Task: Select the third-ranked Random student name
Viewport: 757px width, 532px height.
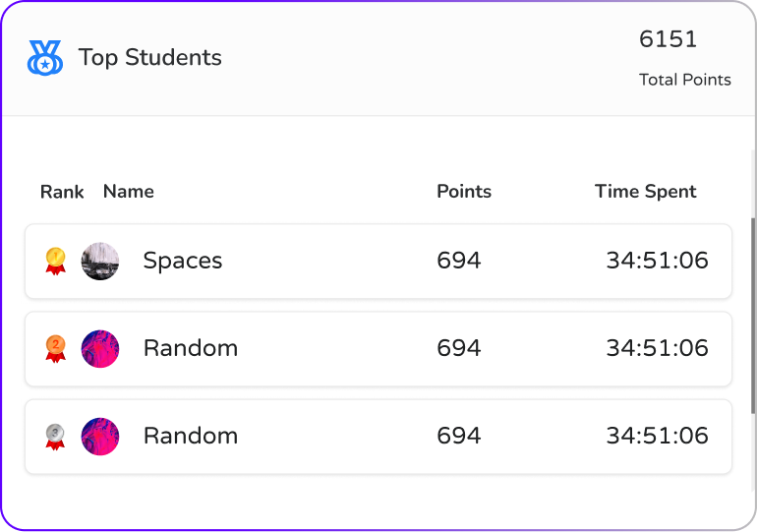Action: click(191, 436)
